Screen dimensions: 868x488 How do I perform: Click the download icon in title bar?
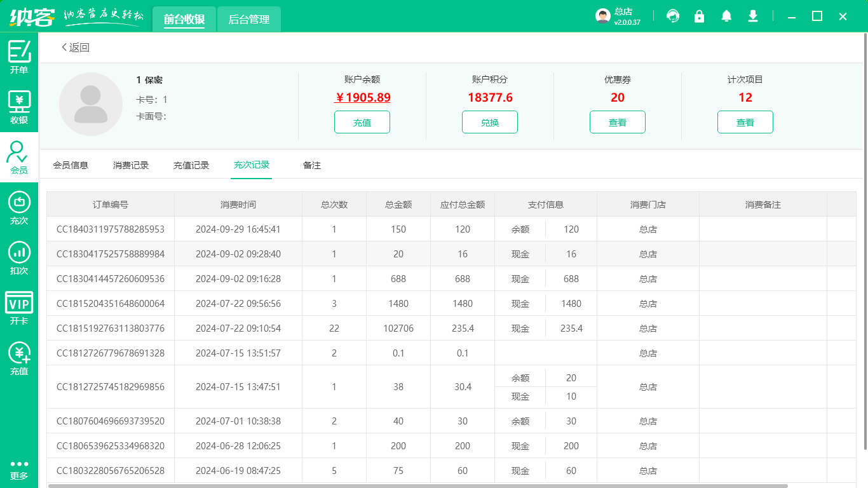[753, 17]
